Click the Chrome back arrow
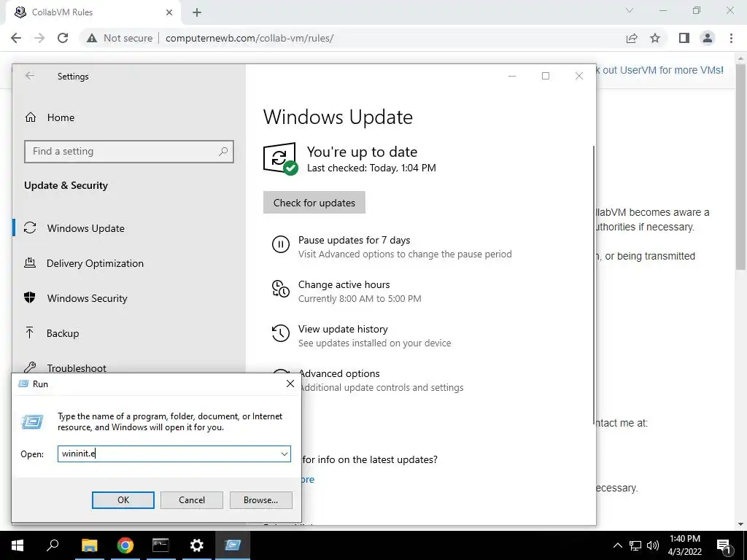The width and height of the screenshot is (747, 560). coord(16,38)
